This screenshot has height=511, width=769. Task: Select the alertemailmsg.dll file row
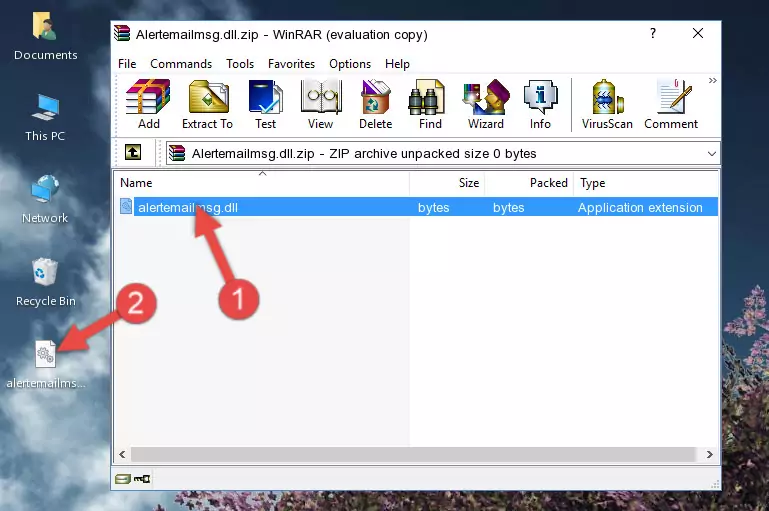coord(417,207)
